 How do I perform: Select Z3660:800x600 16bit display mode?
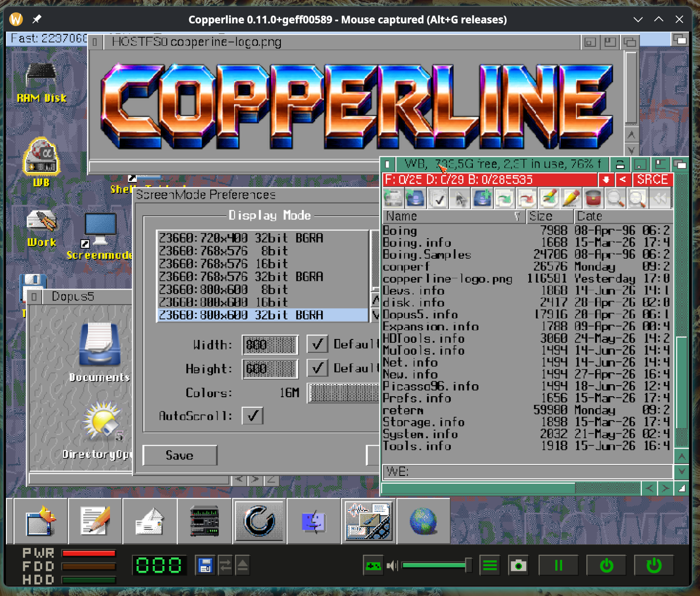[x=262, y=302]
